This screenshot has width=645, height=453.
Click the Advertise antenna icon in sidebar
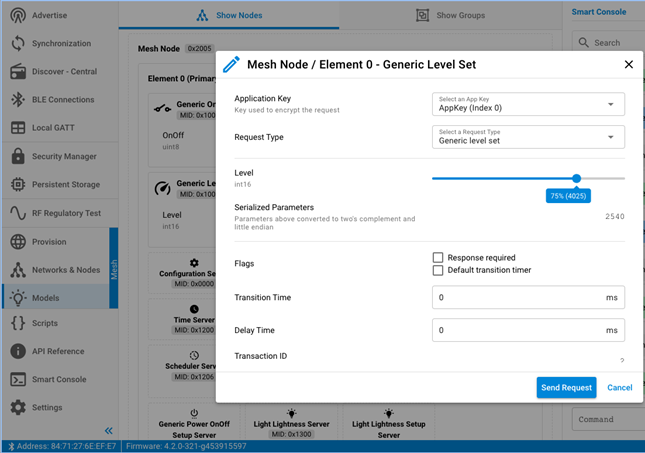17,16
